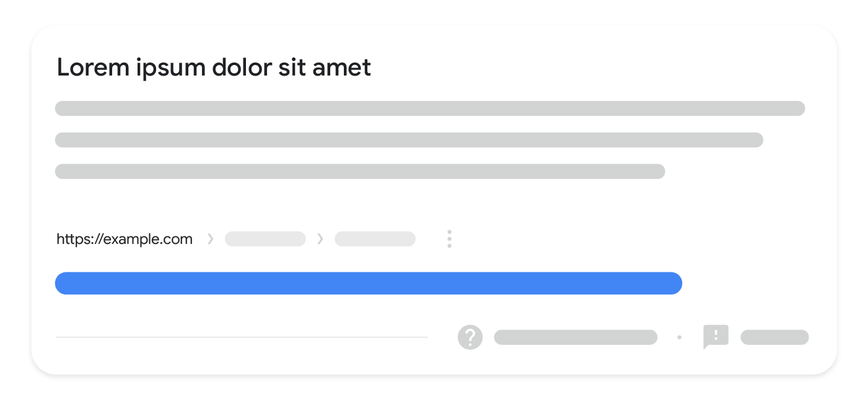Screen dimensions: 868x403
Task: Select the second gray breadcrumb pill
Action: 375,239
